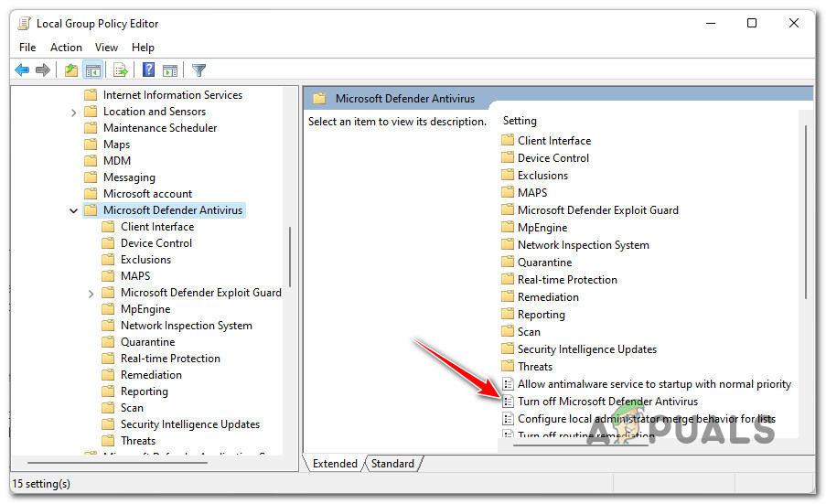This screenshot has height=504, width=826.
Task: Click the Export List toolbar icon
Action: pyautogui.click(x=120, y=70)
